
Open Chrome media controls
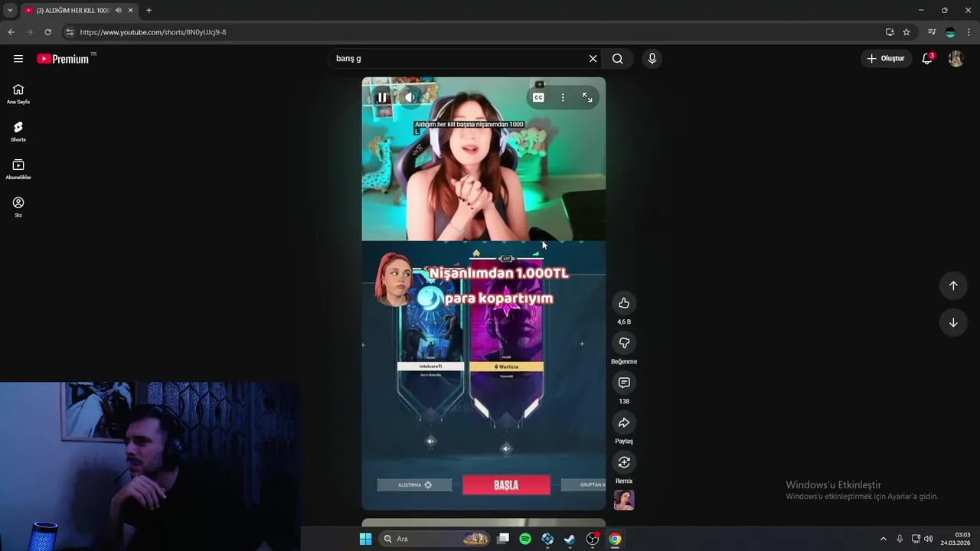coord(932,32)
